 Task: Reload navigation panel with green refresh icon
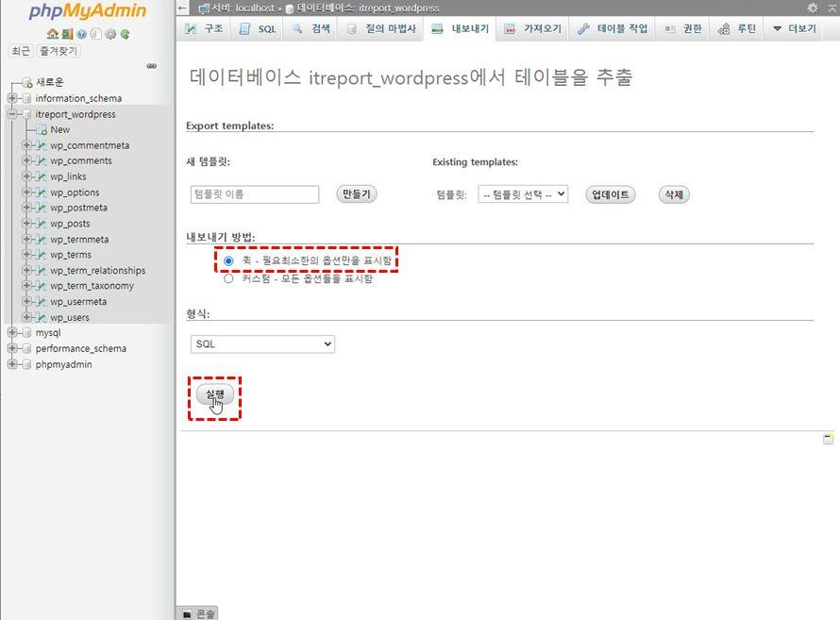pyautogui.click(x=125, y=34)
